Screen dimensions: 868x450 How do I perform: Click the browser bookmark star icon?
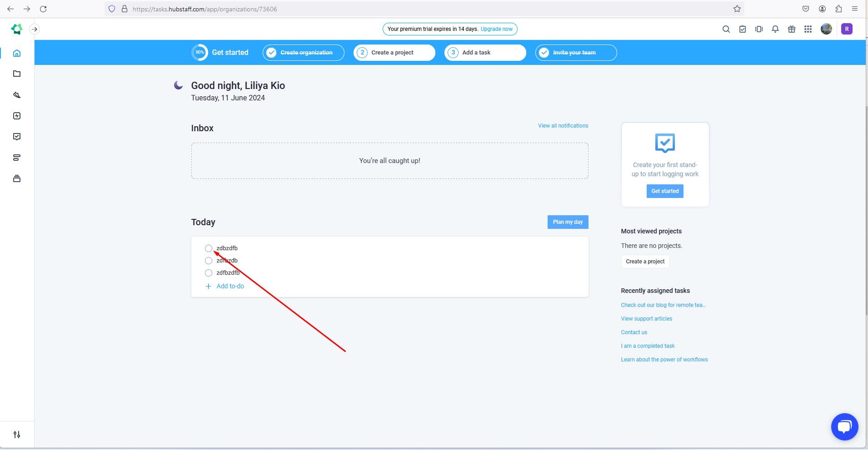click(x=737, y=9)
